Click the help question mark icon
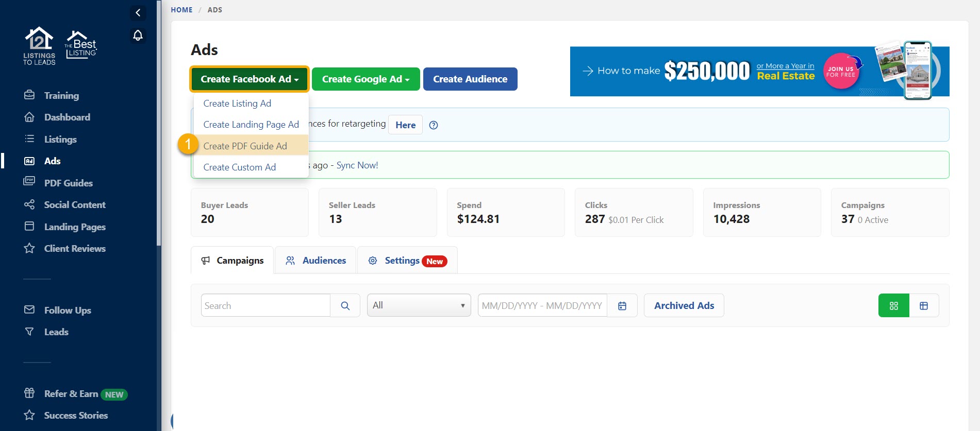This screenshot has width=980, height=431. click(x=434, y=125)
